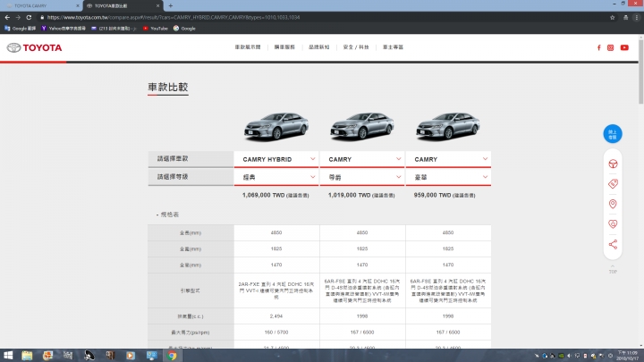Click the CAMRY HYBRID car image
This screenshot has height=362, width=644.
(x=276, y=126)
